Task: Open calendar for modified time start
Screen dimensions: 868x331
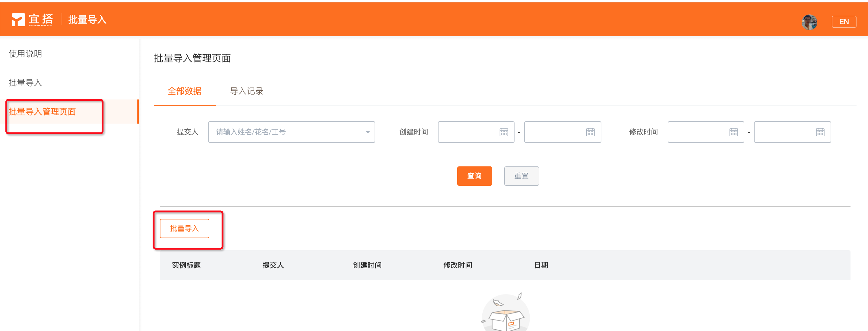Action: [733, 132]
